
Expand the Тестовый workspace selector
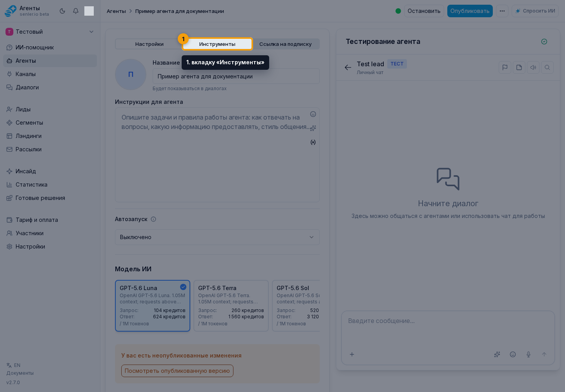[x=50, y=32]
